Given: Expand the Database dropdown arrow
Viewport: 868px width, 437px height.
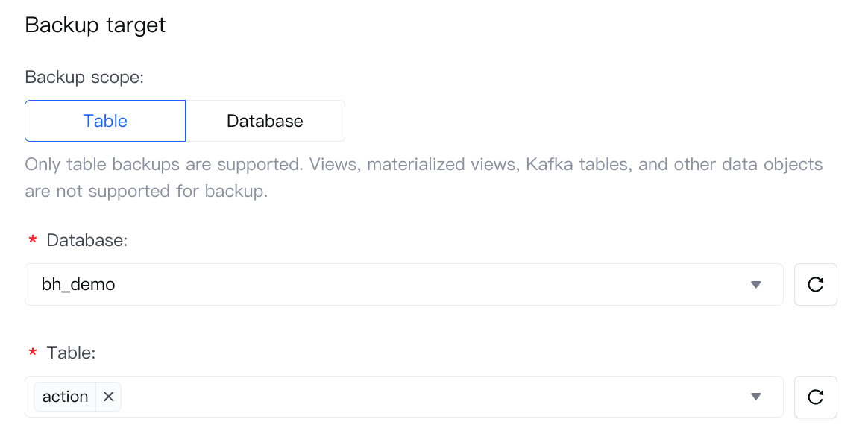Looking at the screenshot, I should click(x=755, y=284).
